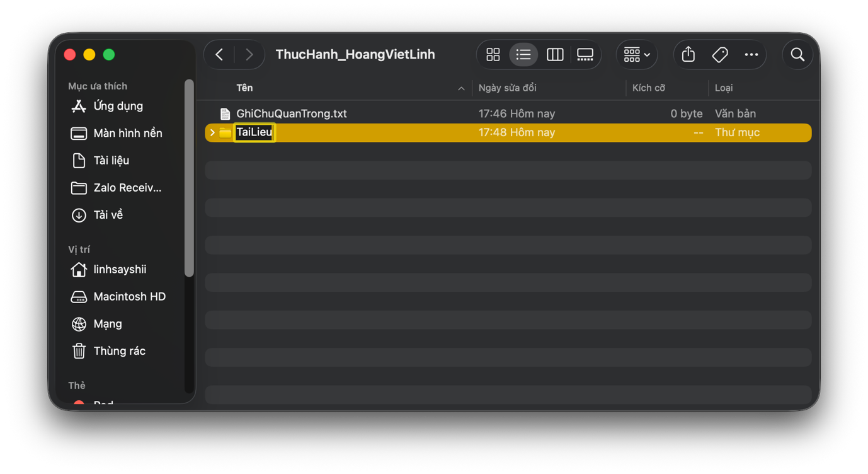Image resolution: width=868 pixels, height=474 pixels.
Task: Click the Thùng rác trash icon
Action: click(x=79, y=351)
